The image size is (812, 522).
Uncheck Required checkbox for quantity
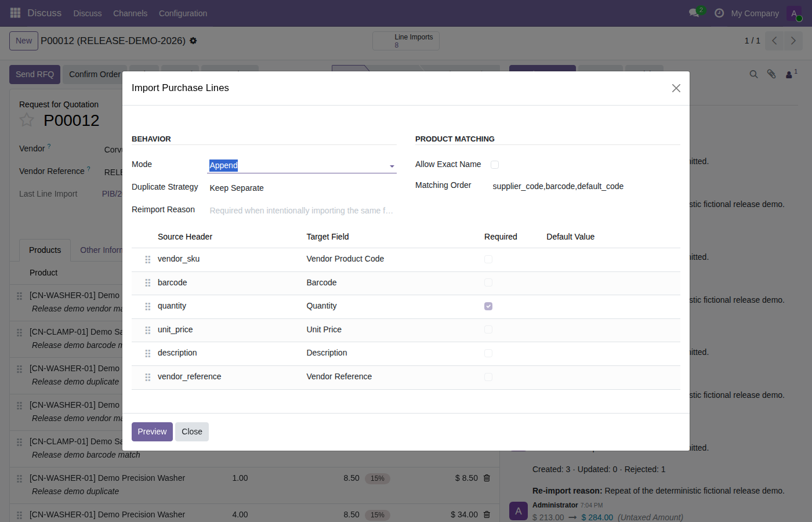point(488,306)
